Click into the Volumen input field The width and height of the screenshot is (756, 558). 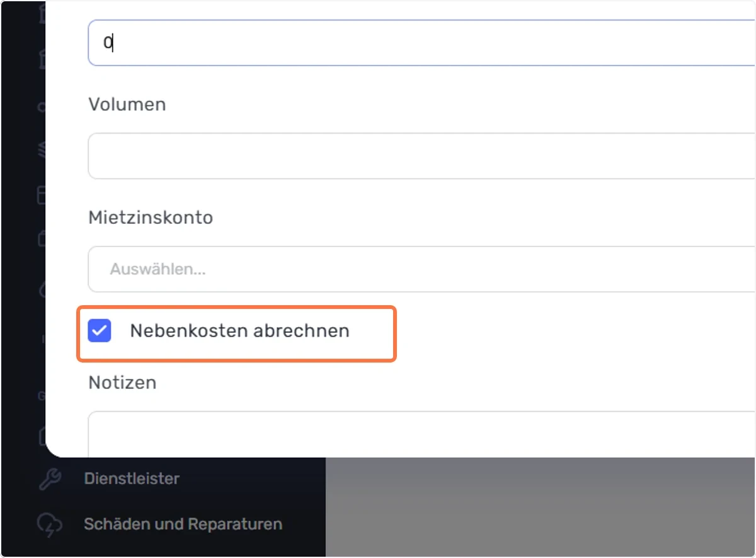pyautogui.click(x=421, y=156)
